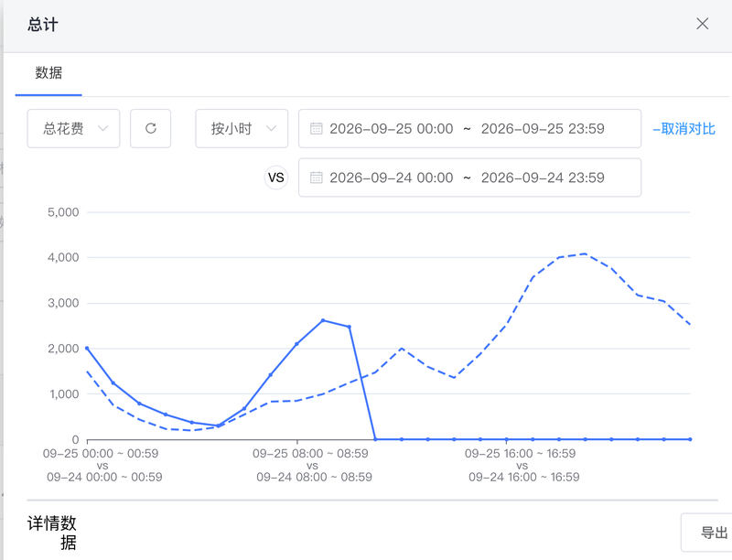Click the round VS badge icon

[x=276, y=178]
